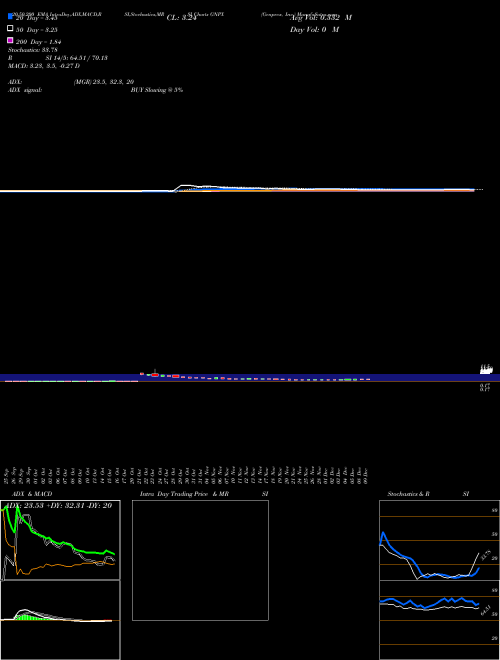Click the rotated '33.78' Stochastics value label
This screenshot has width=500, height=660.
point(486,556)
